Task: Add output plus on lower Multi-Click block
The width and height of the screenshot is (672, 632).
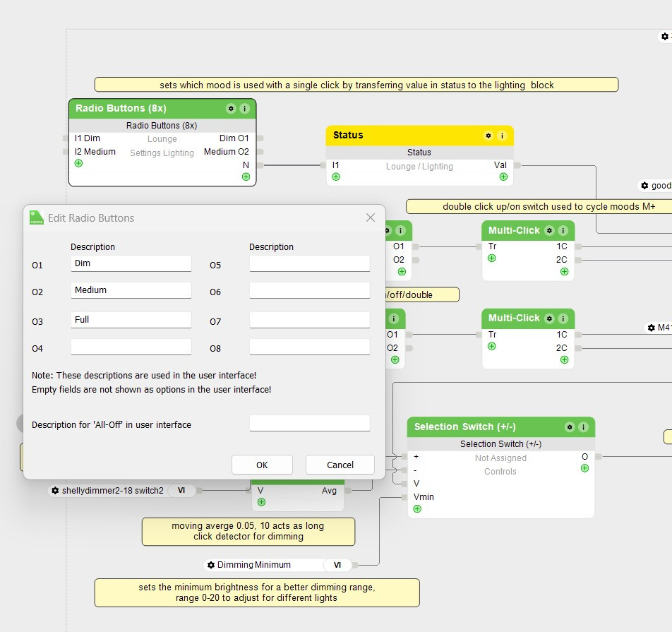Action: point(565,359)
